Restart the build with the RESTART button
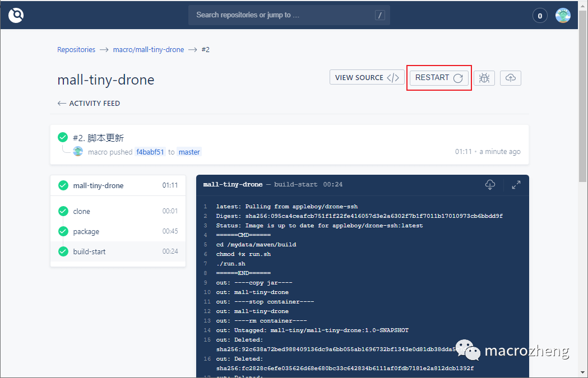 439,78
